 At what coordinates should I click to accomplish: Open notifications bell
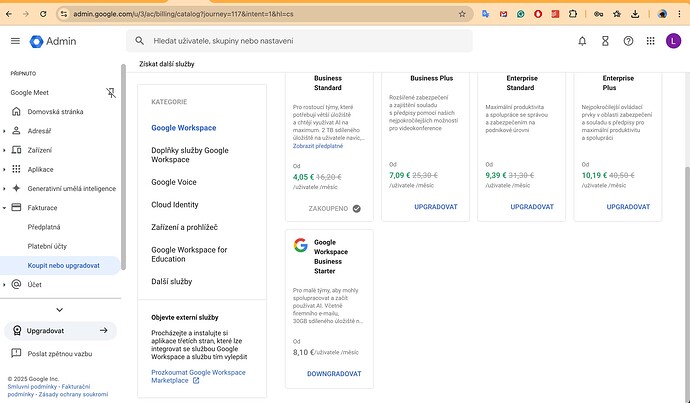[x=582, y=41]
